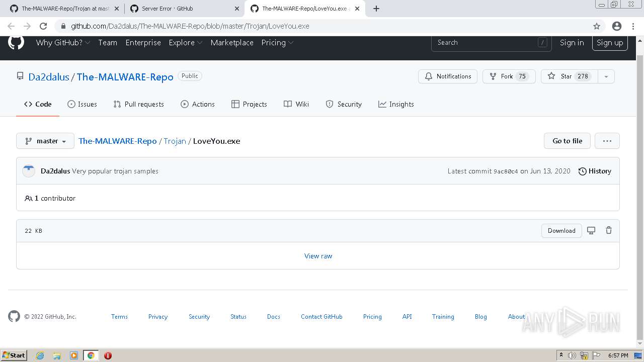The width and height of the screenshot is (644, 362).
Task: Expand the Why GitHub? dropdown
Action: coord(63,43)
